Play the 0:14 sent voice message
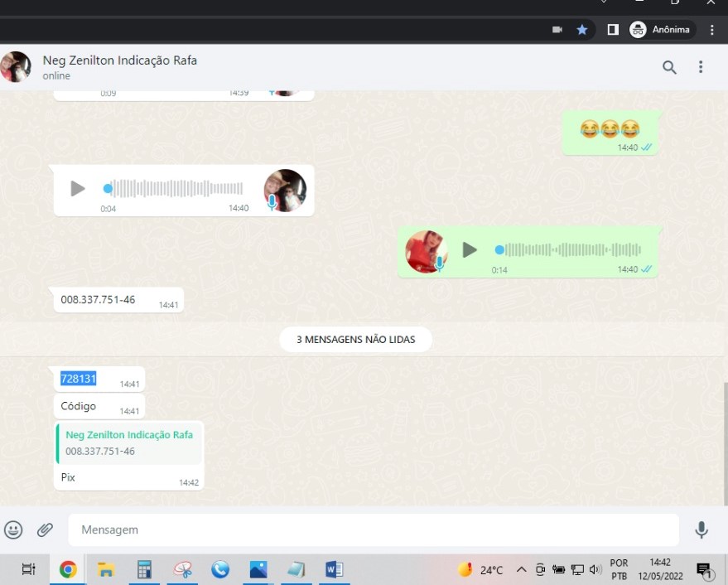728x585 pixels. coord(470,249)
